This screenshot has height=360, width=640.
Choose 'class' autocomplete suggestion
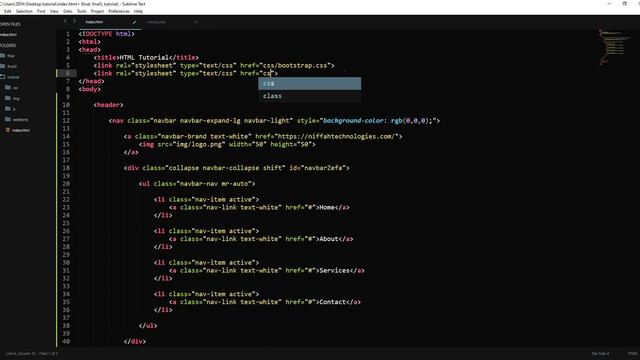[x=309, y=96]
